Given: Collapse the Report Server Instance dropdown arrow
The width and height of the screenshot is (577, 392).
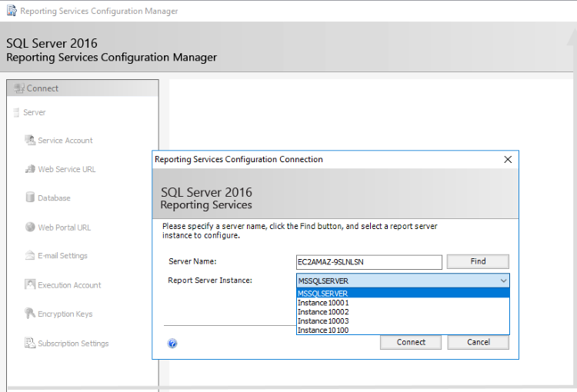Looking at the screenshot, I should coord(502,281).
